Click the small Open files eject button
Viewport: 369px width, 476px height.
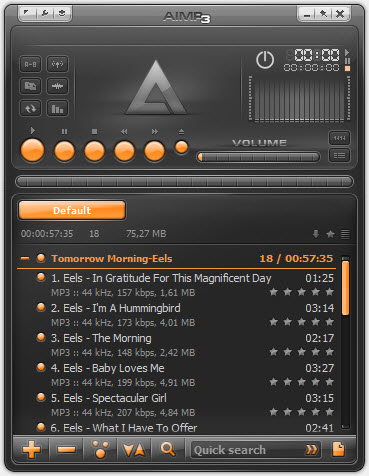(181, 147)
